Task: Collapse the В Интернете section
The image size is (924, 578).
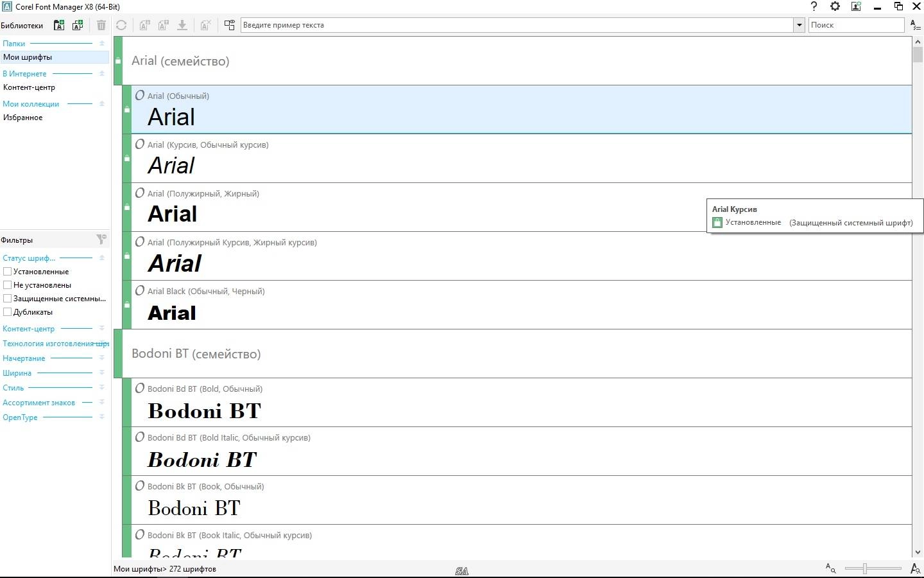Action: click(x=101, y=73)
